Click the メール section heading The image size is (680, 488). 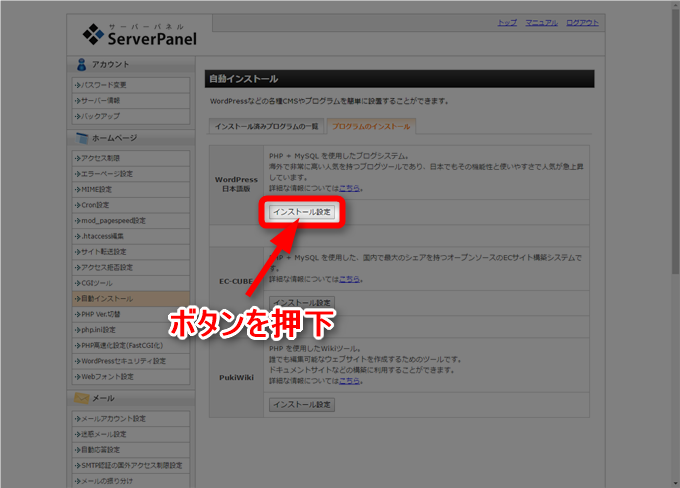[103, 398]
